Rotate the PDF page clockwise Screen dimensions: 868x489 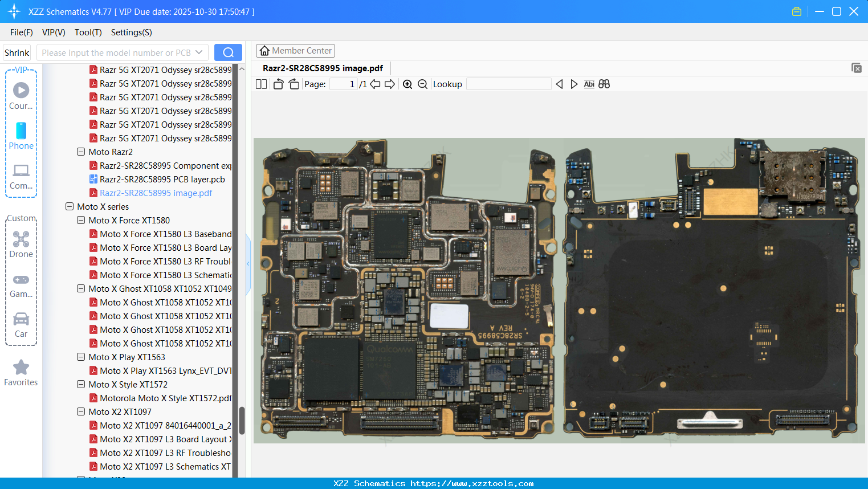click(x=293, y=84)
